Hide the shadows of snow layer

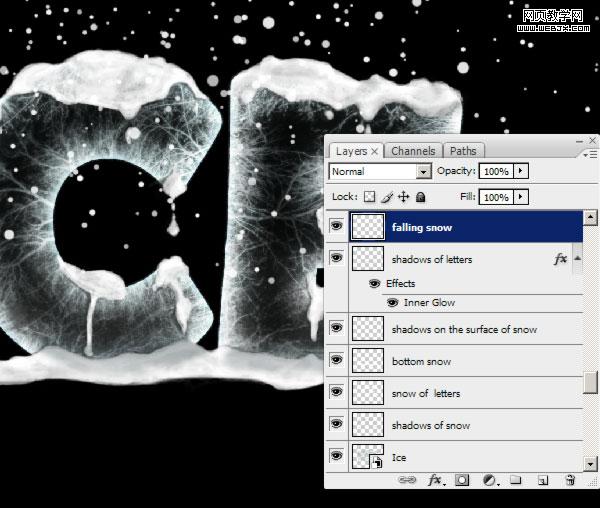(x=336, y=423)
